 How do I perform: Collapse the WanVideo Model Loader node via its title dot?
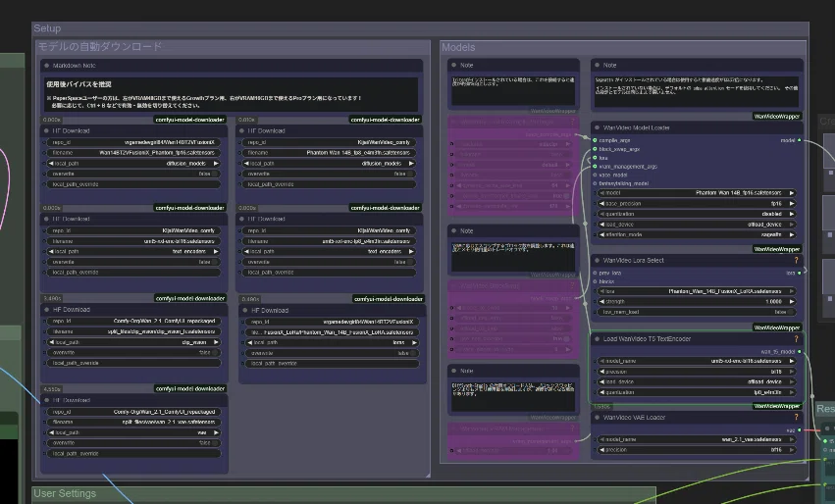pos(597,127)
